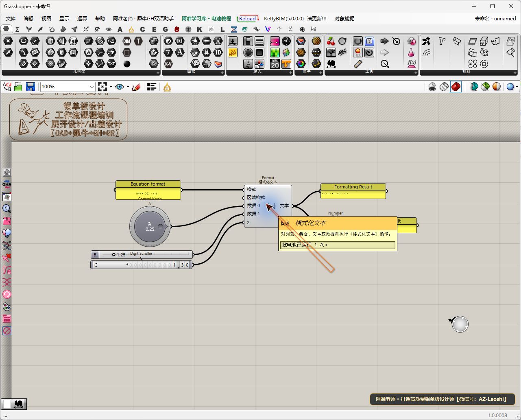
Task: Click the pink calendar grid sidebar icon
Action: tap(7, 319)
